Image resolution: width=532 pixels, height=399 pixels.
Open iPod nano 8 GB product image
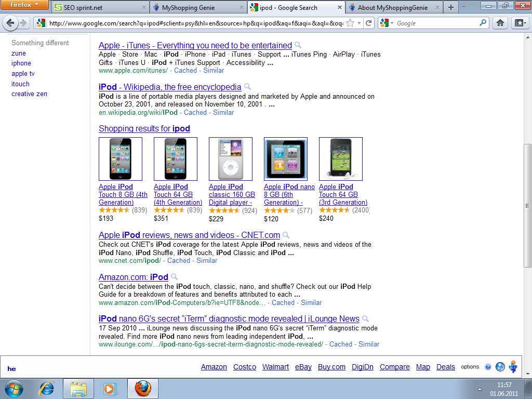coord(286,159)
